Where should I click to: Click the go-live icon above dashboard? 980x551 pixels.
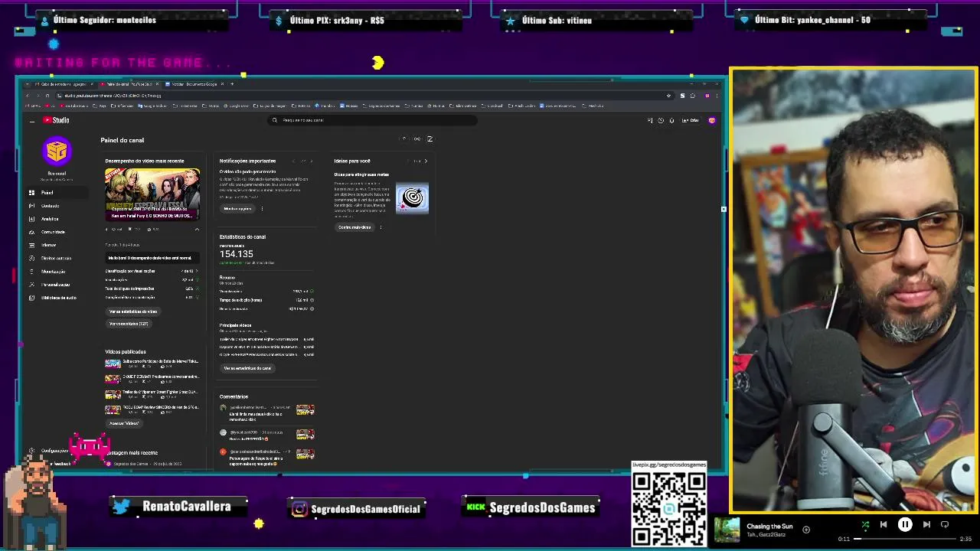[x=416, y=139]
